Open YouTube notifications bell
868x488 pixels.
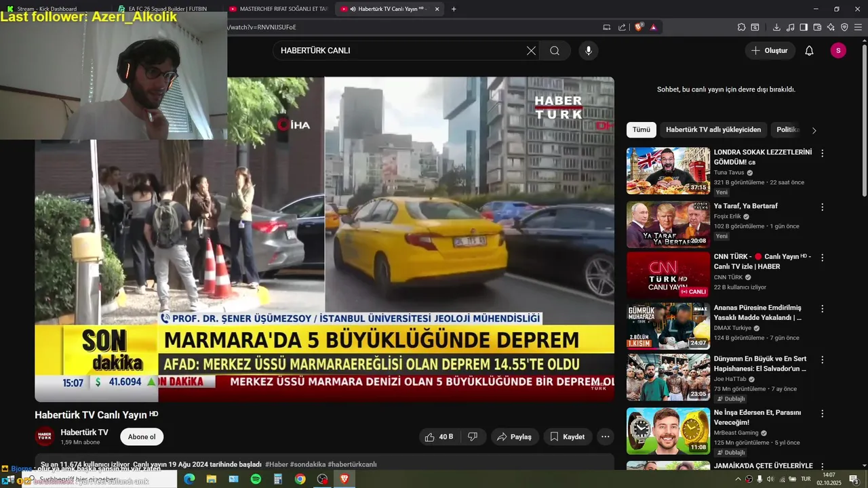tap(809, 51)
